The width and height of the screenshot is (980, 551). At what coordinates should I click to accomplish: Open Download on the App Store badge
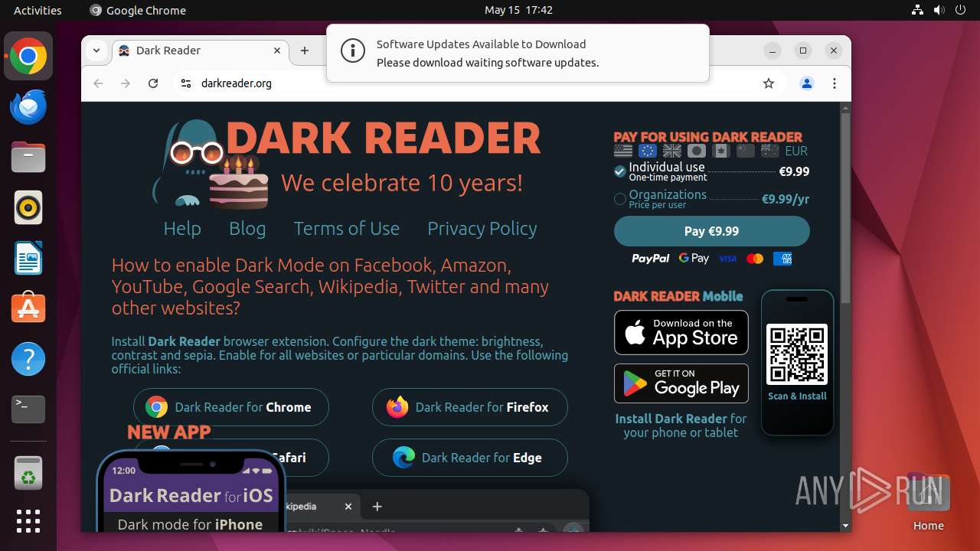coord(681,332)
